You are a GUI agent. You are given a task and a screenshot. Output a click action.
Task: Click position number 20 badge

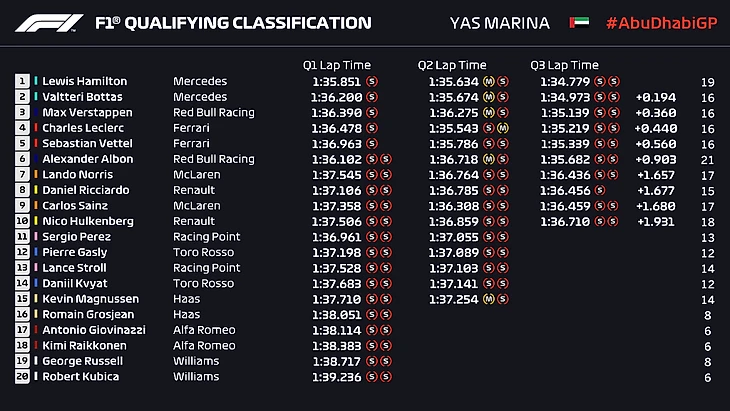(22, 377)
